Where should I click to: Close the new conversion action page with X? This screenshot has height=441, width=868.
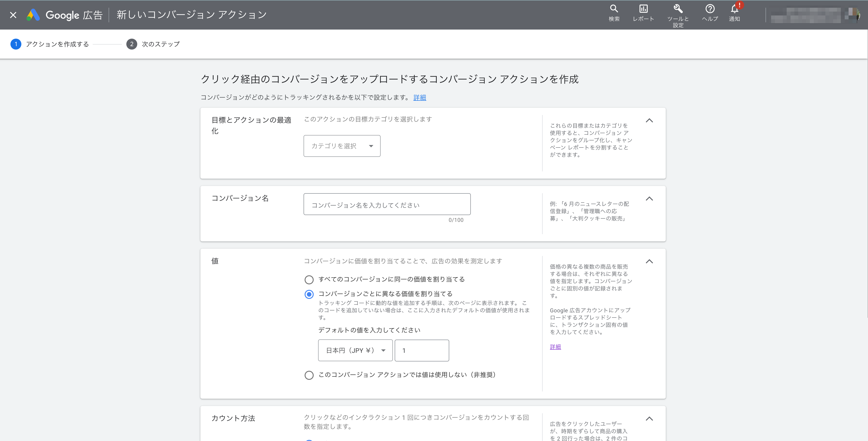tap(13, 15)
